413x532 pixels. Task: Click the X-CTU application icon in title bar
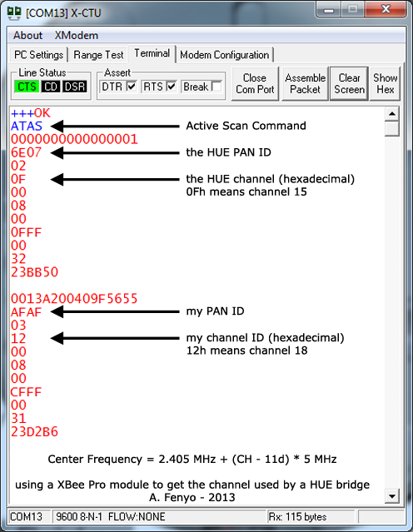[x=14, y=12]
